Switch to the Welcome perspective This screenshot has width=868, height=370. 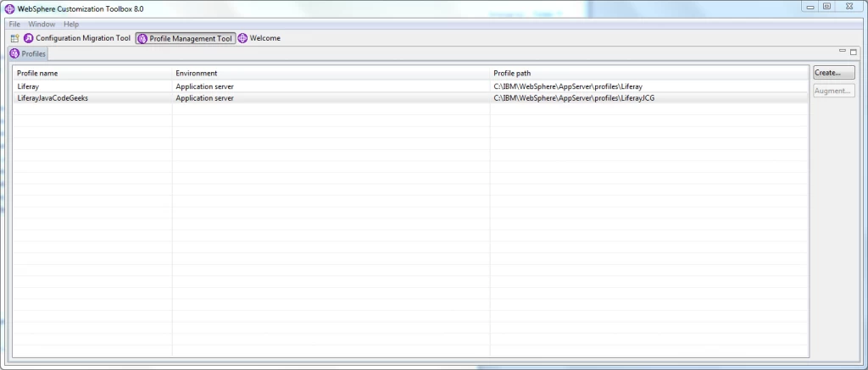click(259, 38)
